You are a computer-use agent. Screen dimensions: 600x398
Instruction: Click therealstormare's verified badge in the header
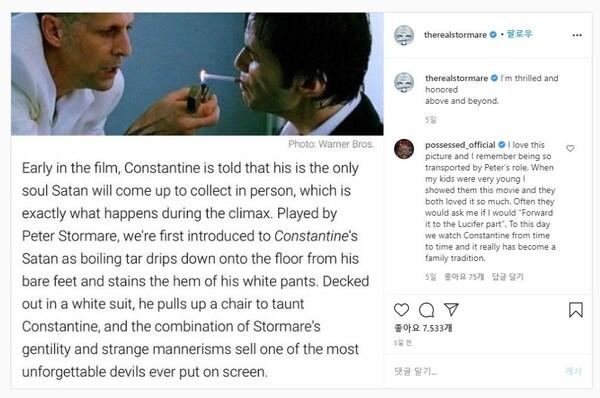pos(493,34)
